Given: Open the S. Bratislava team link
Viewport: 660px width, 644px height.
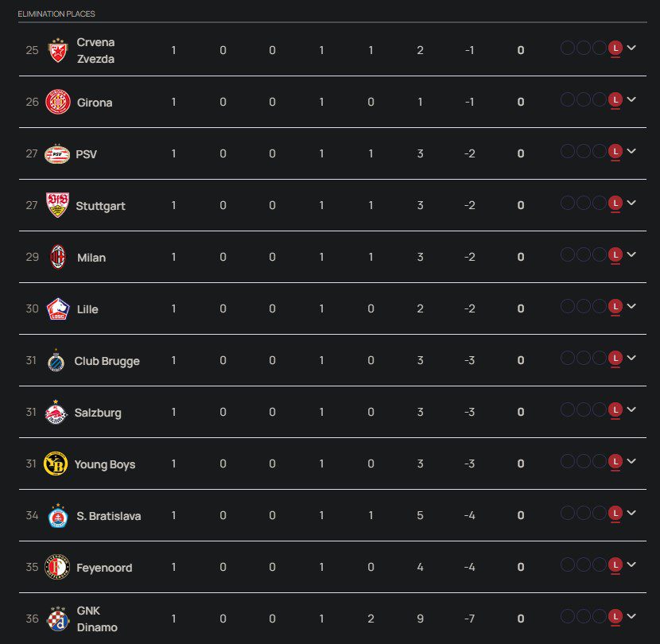Looking at the screenshot, I should 109,516.
